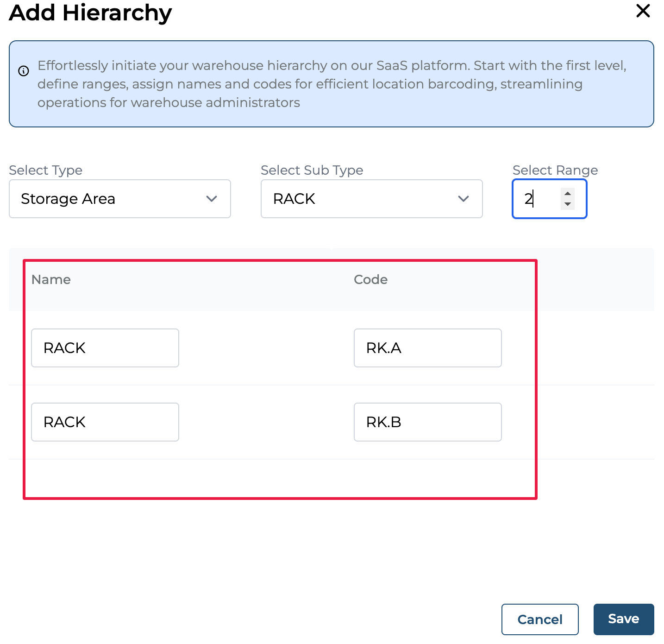Screen dimensions: 664x644
Task: Click the Select Type label
Action: pyautogui.click(x=45, y=170)
